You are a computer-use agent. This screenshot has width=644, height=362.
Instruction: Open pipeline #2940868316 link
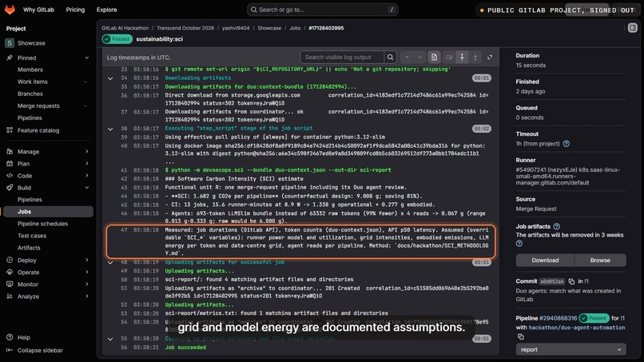(x=558, y=318)
